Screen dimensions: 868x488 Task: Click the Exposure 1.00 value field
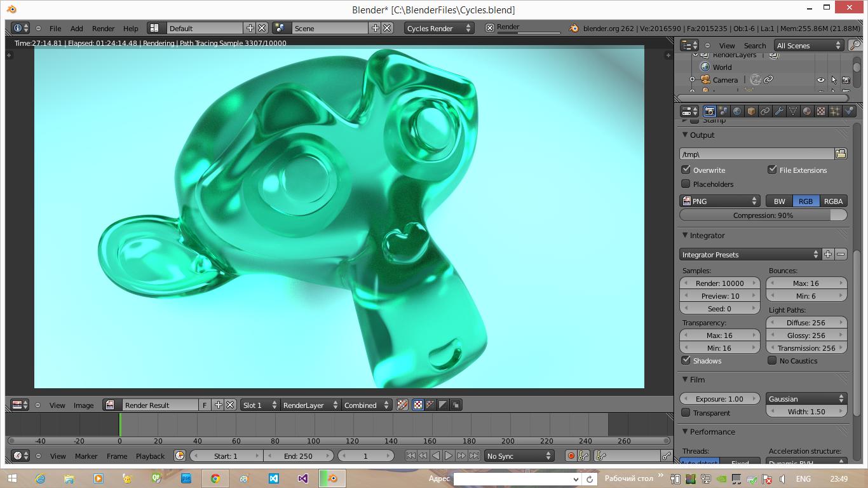(x=719, y=398)
